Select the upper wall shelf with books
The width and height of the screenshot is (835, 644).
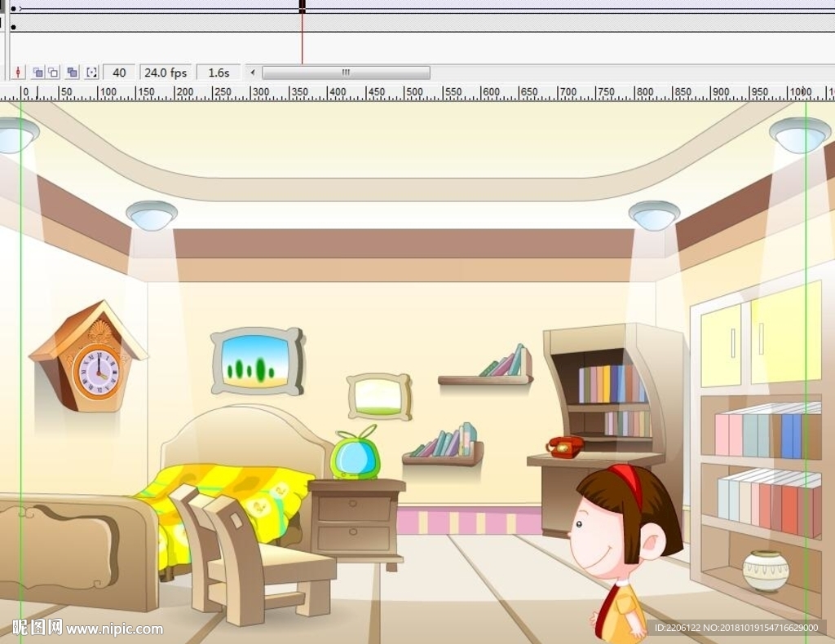click(485, 366)
